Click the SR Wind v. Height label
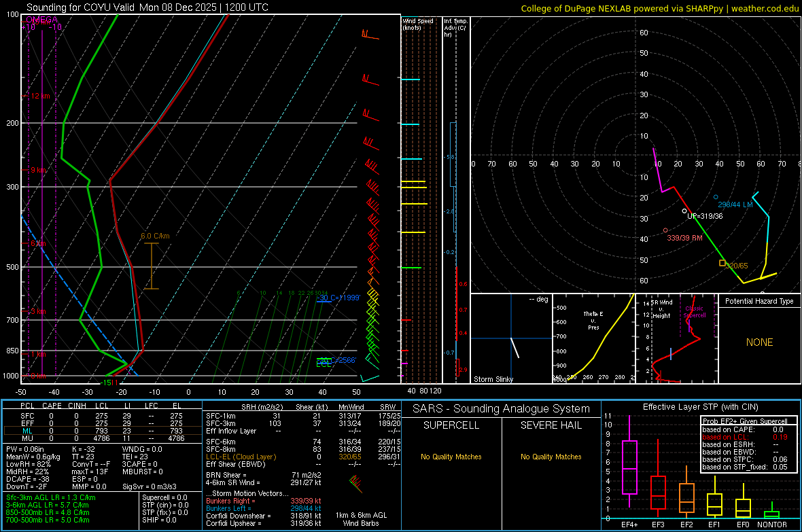The image size is (802, 532). (661, 309)
